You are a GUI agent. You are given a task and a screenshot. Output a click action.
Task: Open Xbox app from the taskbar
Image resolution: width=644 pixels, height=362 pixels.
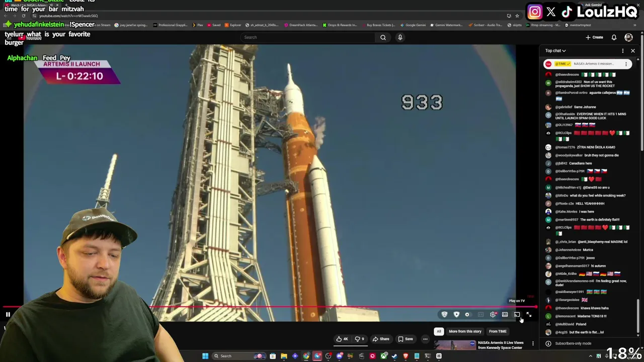coord(383,356)
